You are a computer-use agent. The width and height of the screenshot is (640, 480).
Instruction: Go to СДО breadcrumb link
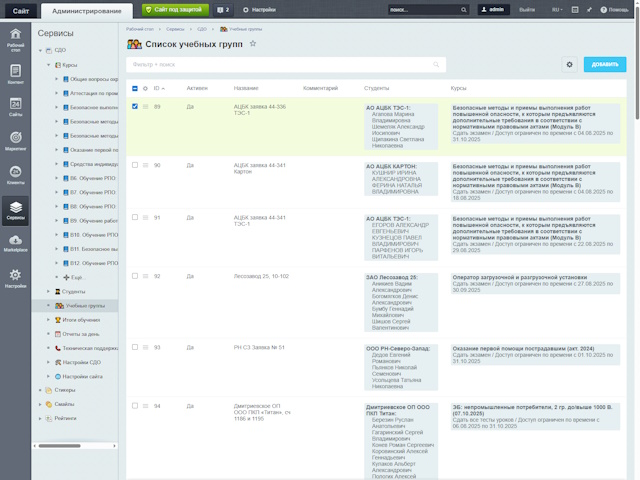[202, 29]
